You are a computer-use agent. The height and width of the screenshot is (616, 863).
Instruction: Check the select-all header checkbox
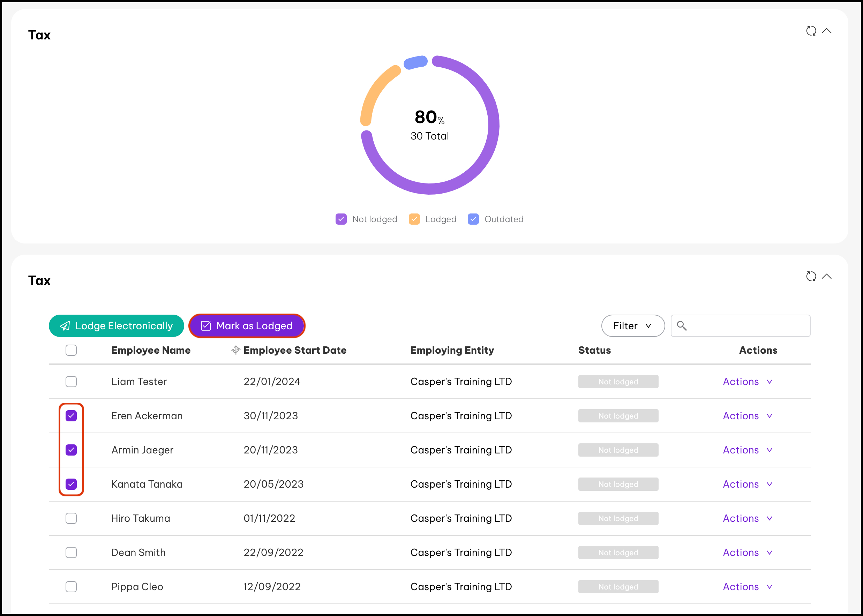pos(71,350)
